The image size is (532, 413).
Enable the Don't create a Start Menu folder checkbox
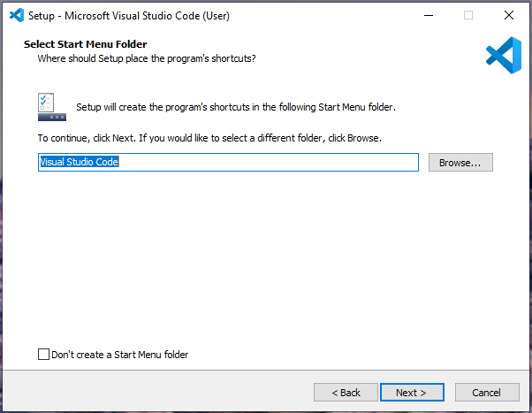[44, 355]
